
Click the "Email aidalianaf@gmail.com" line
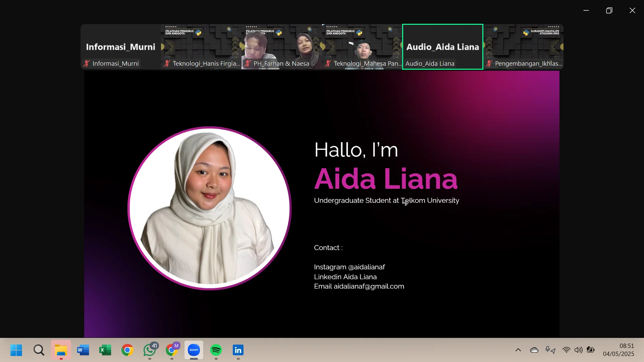pyautogui.click(x=359, y=286)
